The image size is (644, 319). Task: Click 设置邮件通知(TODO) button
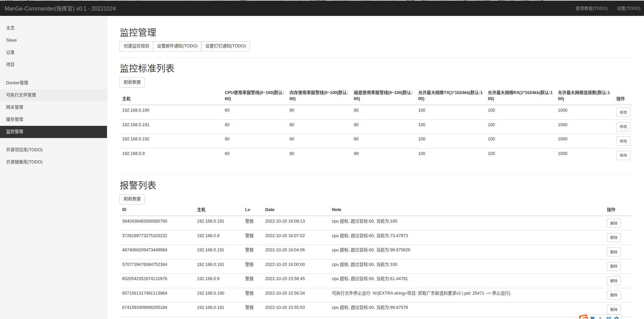tap(177, 46)
